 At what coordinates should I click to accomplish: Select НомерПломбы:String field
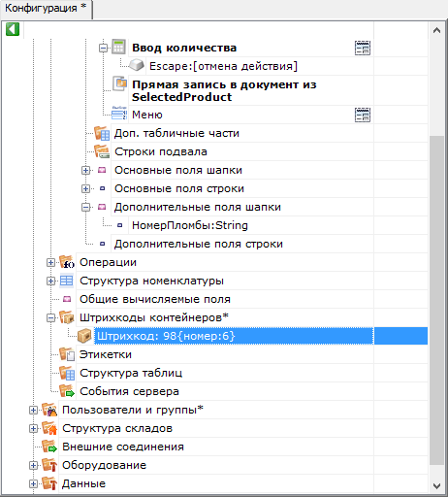(190, 225)
